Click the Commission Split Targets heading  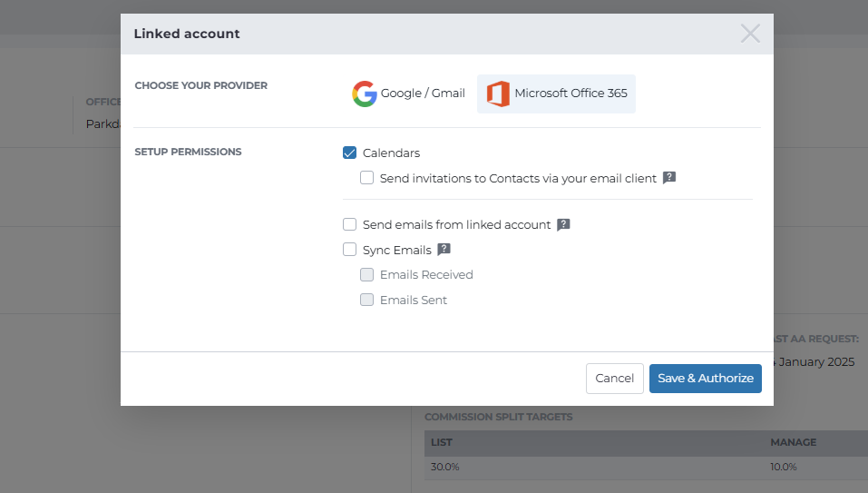pos(498,417)
